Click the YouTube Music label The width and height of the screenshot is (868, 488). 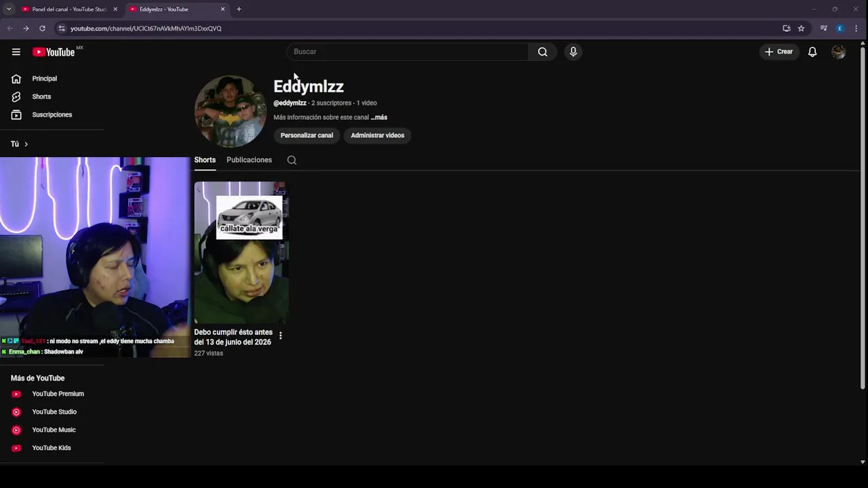54,430
